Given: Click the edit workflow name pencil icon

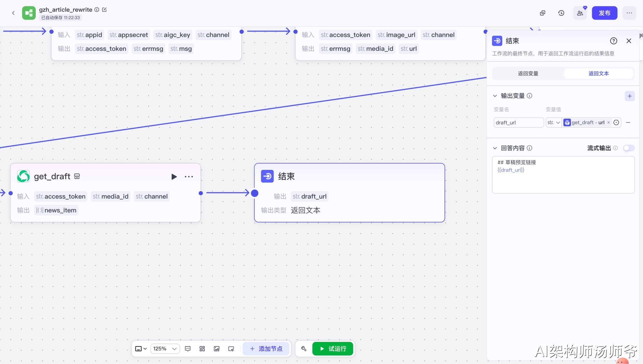Looking at the screenshot, I should [x=104, y=10].
